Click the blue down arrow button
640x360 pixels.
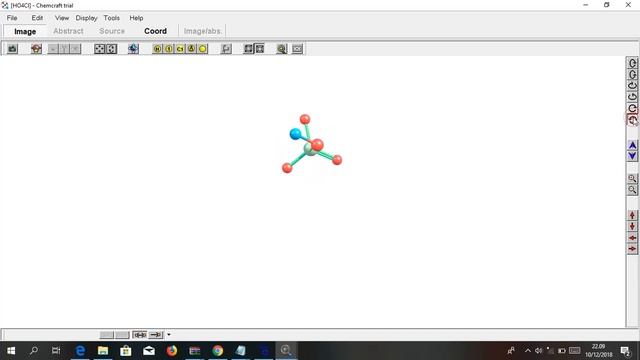[632, 156]
